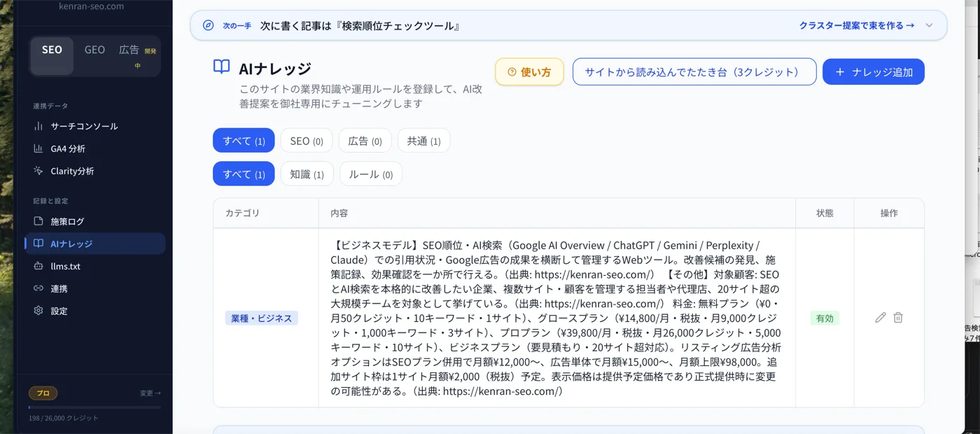
Task: Click the Clarity分析 sparkle icon
Action: 38,171
